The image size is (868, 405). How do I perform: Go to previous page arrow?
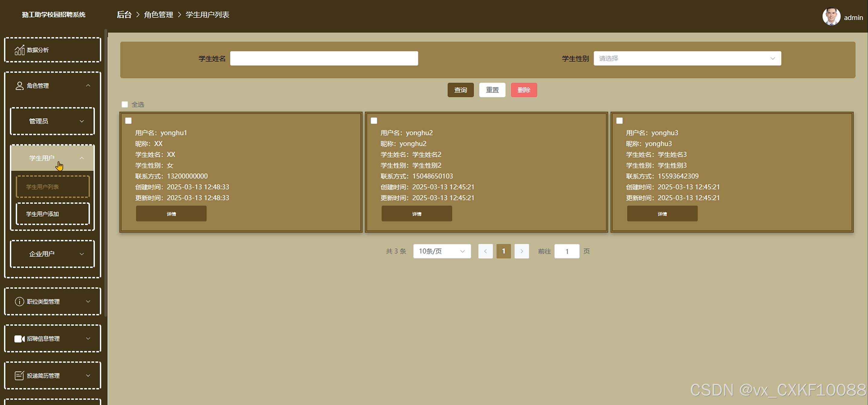(x=485, y=251)
